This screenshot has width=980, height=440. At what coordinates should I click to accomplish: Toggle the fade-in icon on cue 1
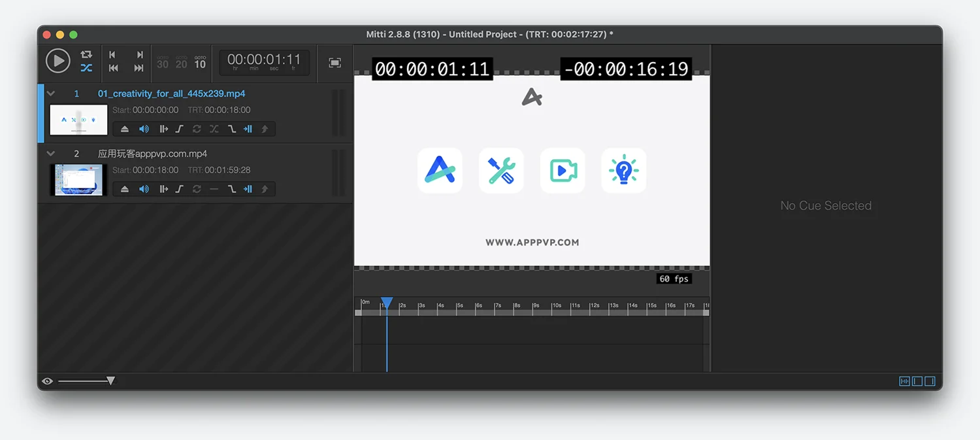pyautogui.click(x=179, y=129)
